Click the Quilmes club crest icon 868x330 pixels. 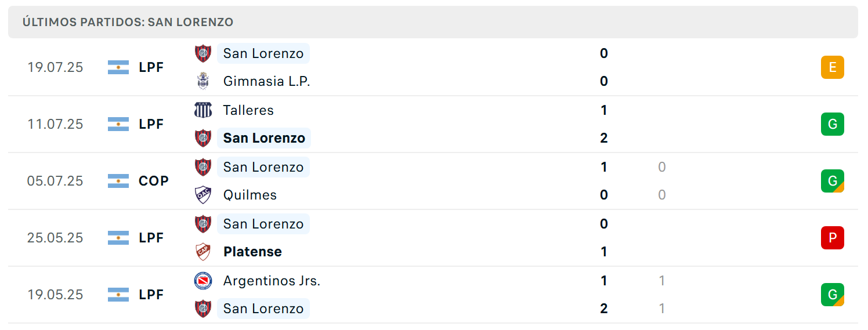[x=203, y=195]
